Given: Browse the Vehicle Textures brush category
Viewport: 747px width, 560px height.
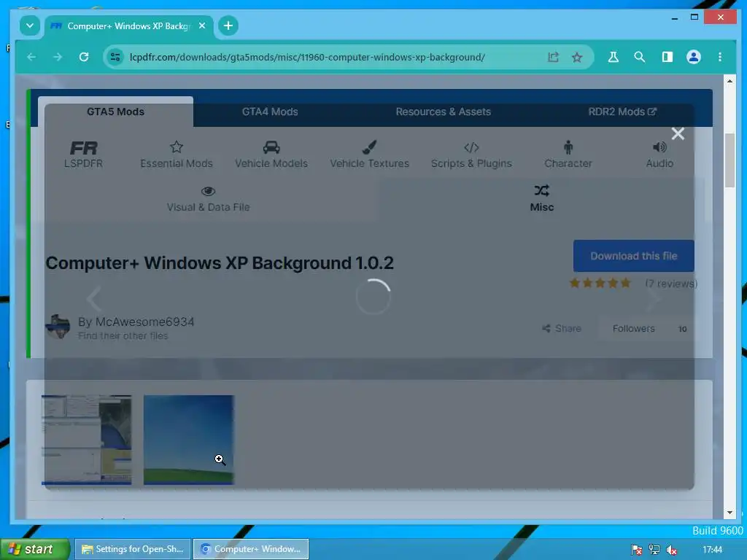Looking at the screenshot, I should 369,155.
